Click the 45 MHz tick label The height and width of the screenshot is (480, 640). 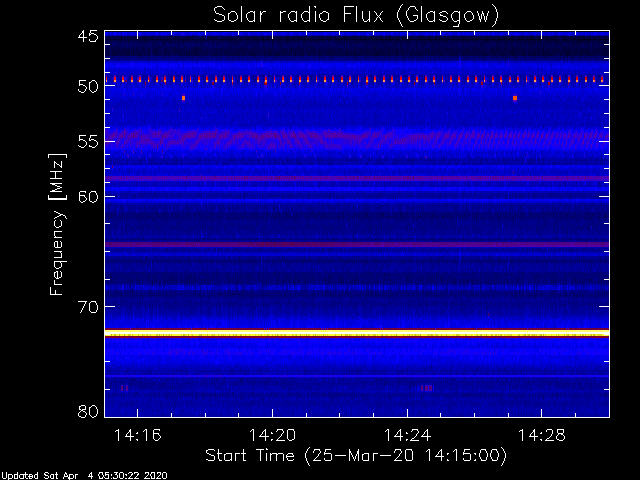[x=88, y=36]
